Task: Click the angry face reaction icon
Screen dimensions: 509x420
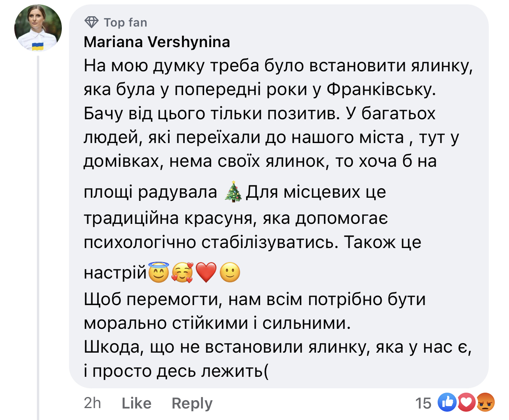Action: [485, 403]
